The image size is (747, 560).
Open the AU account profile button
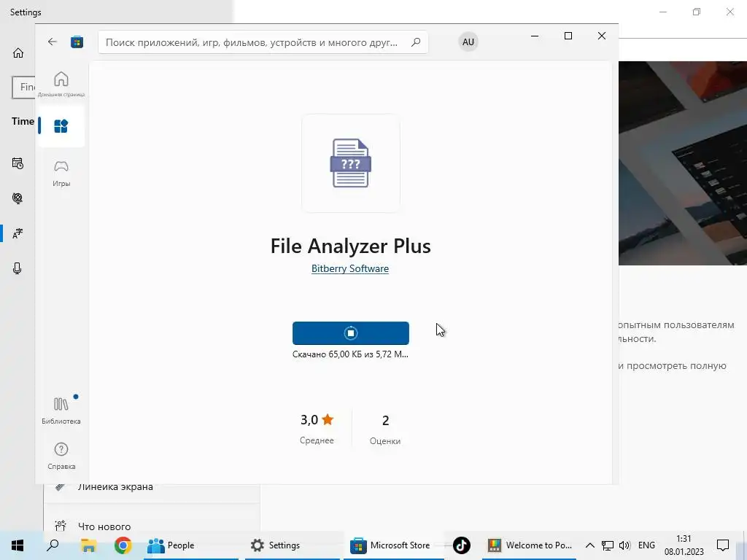pyautogui.click(x=468, y=42)
